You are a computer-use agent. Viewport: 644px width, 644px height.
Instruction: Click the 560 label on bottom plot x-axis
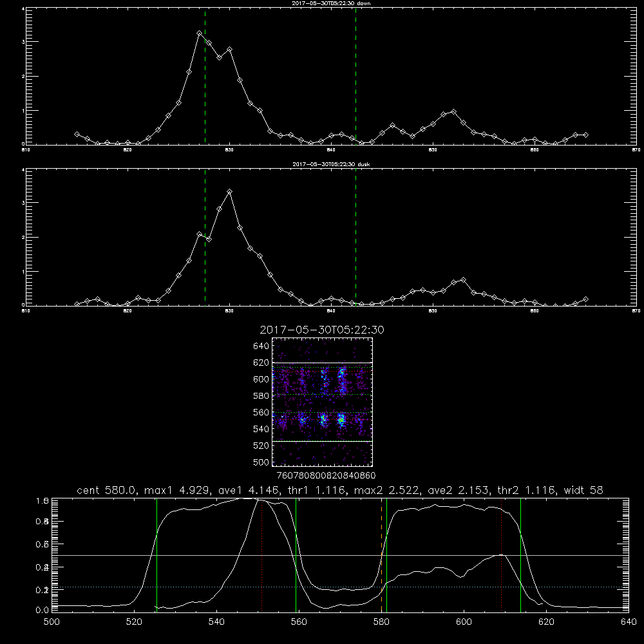(x=299, y=622)
